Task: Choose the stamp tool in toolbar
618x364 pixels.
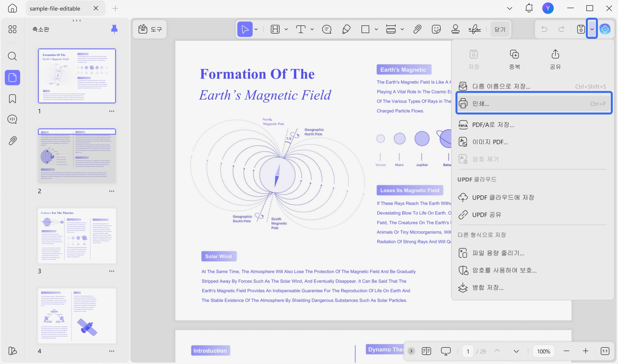Action: coord(455,29)
